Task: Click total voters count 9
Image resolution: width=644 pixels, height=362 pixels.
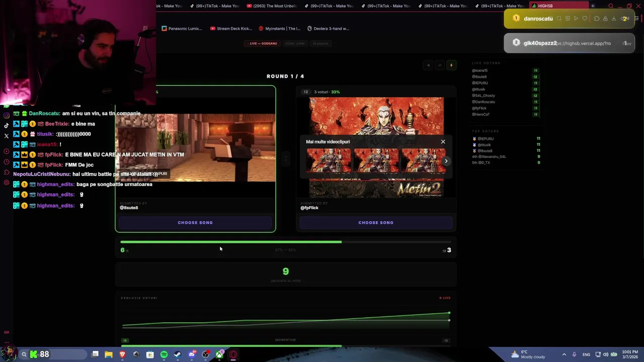Action: click(x=285, y=271)
